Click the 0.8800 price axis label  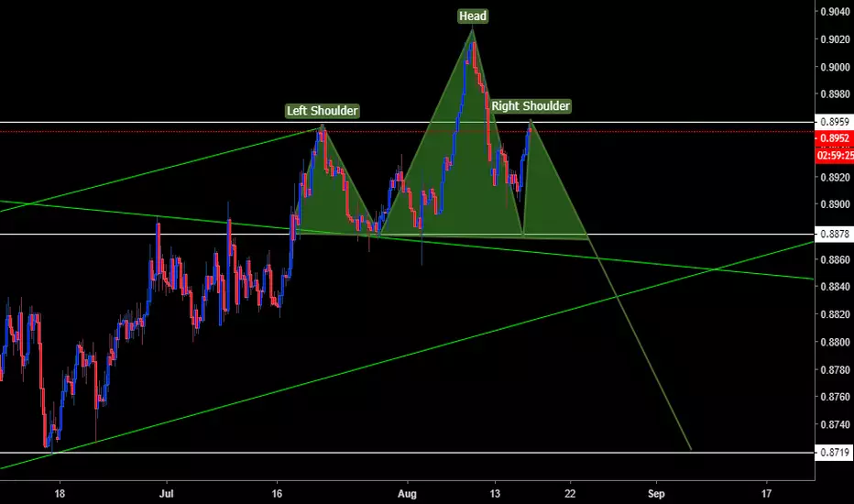[x=835, y=342]
